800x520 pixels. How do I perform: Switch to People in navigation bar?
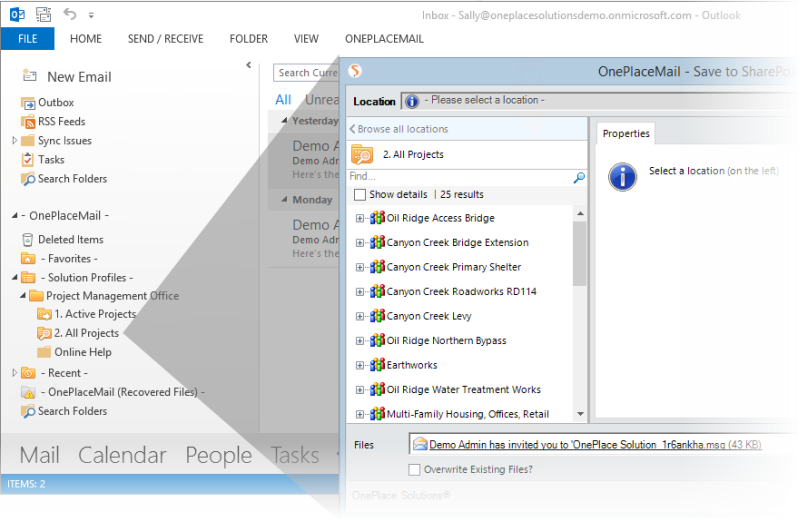pos(218,455)
